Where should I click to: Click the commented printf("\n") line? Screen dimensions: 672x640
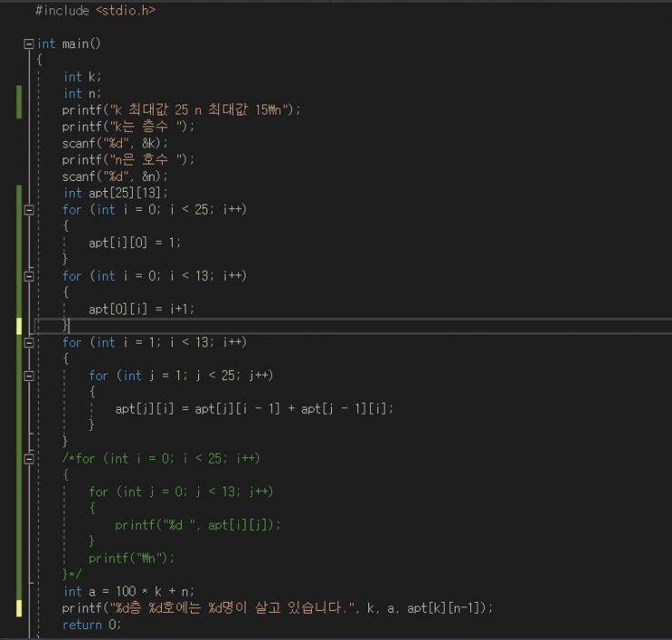point(132,558)
